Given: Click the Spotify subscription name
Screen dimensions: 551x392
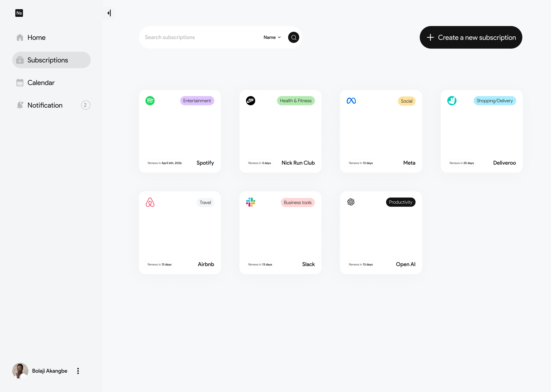Looking at the screenshot, I should [205, 163].
